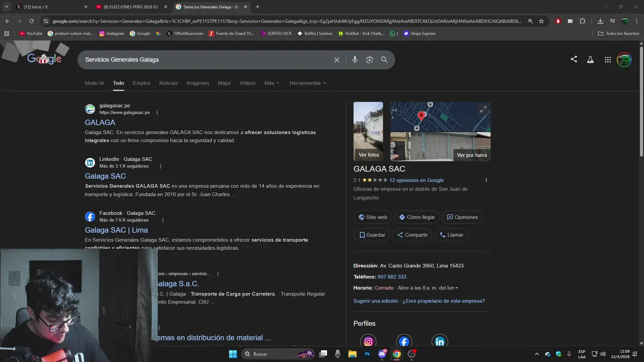This screenshot has height=362, width=644.
Task: Open Google Lens image search
Action: click(369, 60)
